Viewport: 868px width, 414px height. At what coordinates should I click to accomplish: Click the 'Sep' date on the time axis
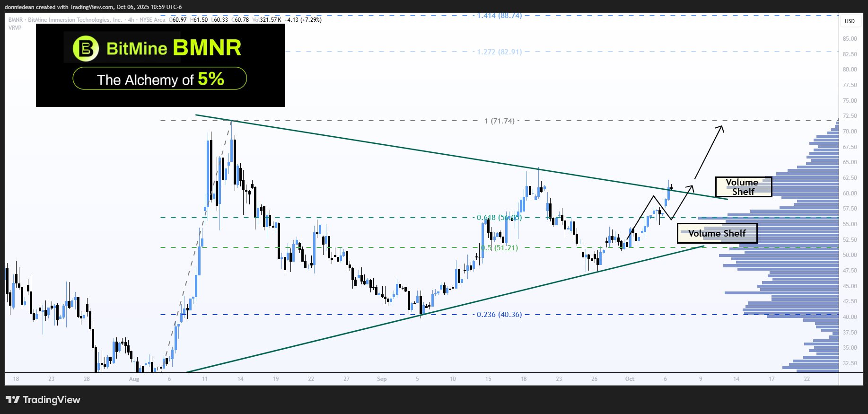pos(382,379)
